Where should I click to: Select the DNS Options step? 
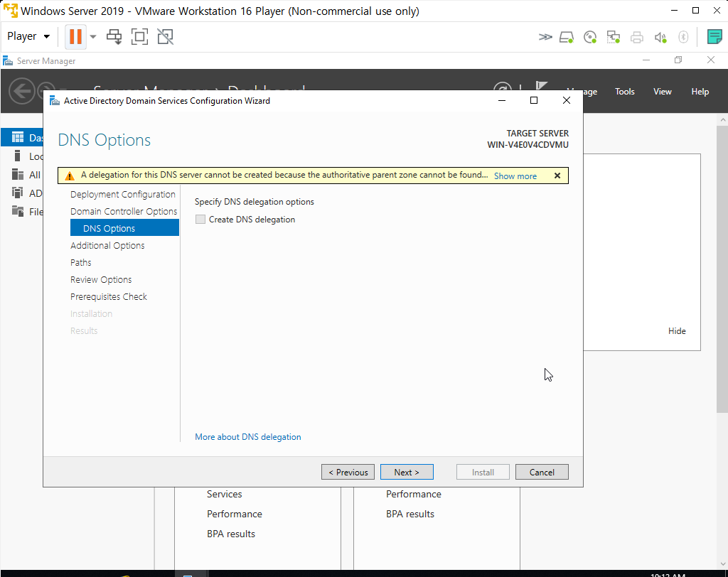point(124,228)
